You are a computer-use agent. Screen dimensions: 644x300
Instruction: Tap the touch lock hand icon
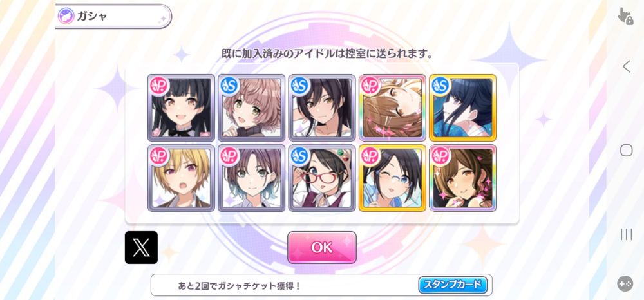pos(625,15)
